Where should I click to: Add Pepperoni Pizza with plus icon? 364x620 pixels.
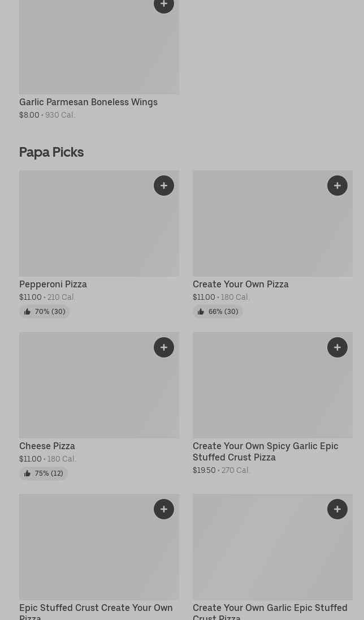(164, 186)
